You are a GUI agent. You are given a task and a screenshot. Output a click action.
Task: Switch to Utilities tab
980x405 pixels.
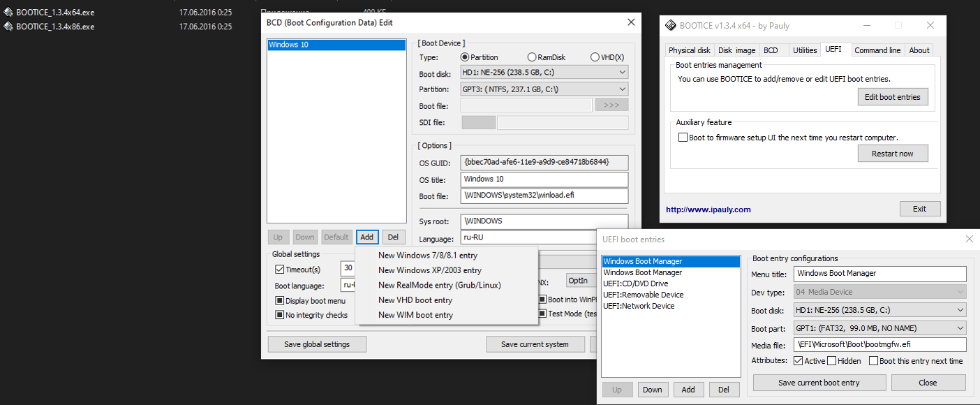(804, 50)
